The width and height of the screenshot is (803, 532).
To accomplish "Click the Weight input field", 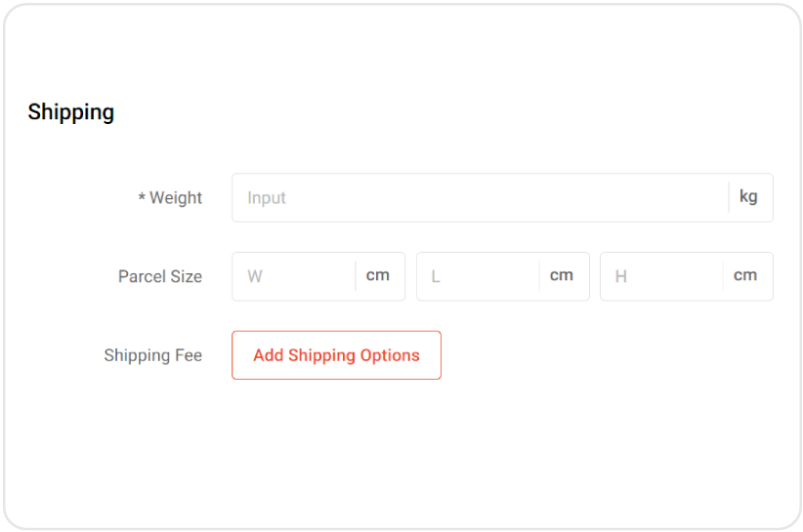I will point(479,198).
